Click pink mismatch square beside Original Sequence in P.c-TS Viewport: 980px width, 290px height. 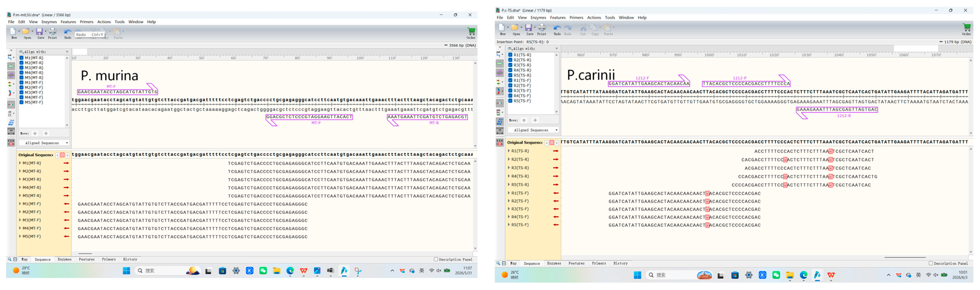(552, 143)
